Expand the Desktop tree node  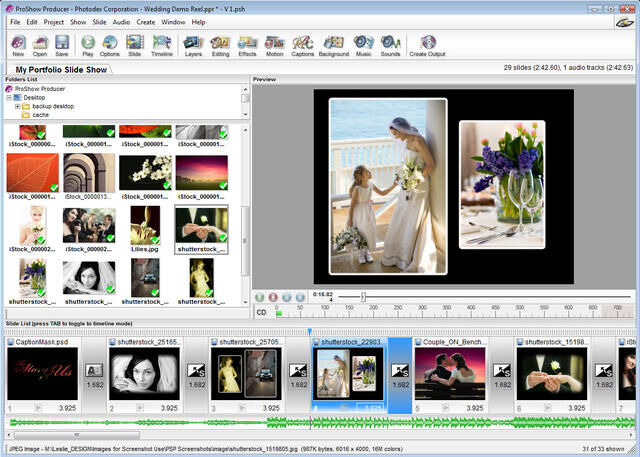7,97
